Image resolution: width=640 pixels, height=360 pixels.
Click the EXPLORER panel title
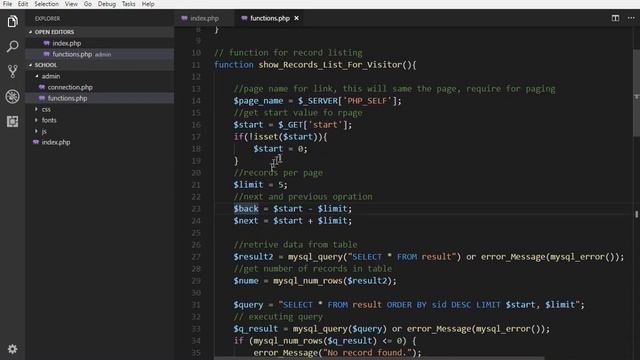[x=47, y=18]
